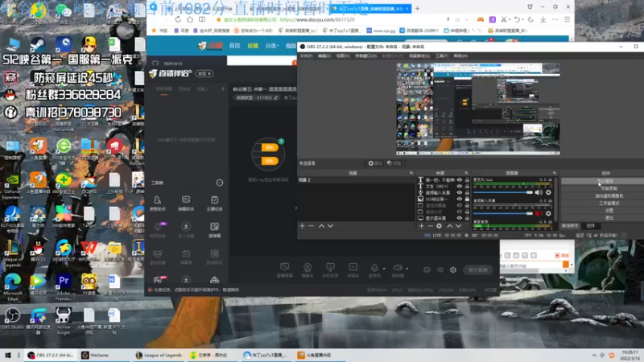Screen dimensions: 644x362
Task: Collapse the 工具箱 toolbox section
Action: 220,183
